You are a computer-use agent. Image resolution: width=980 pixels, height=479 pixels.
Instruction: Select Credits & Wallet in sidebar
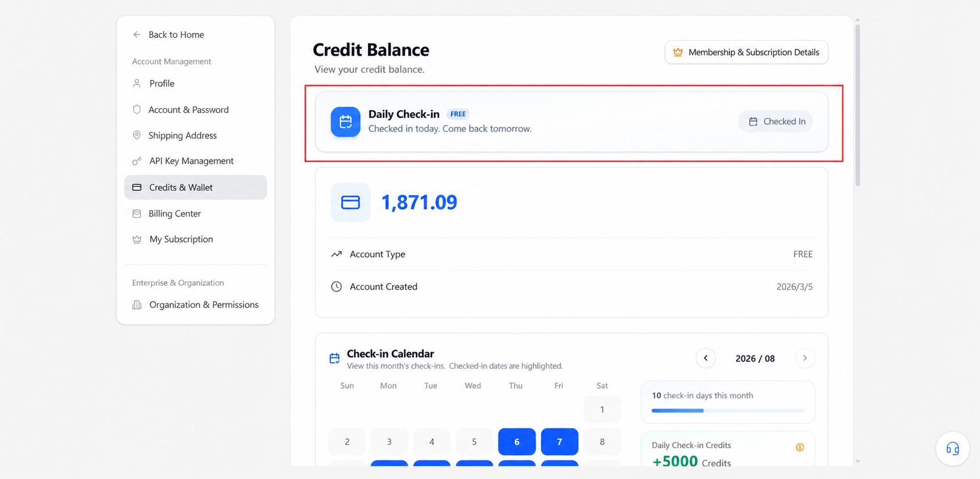196,187
